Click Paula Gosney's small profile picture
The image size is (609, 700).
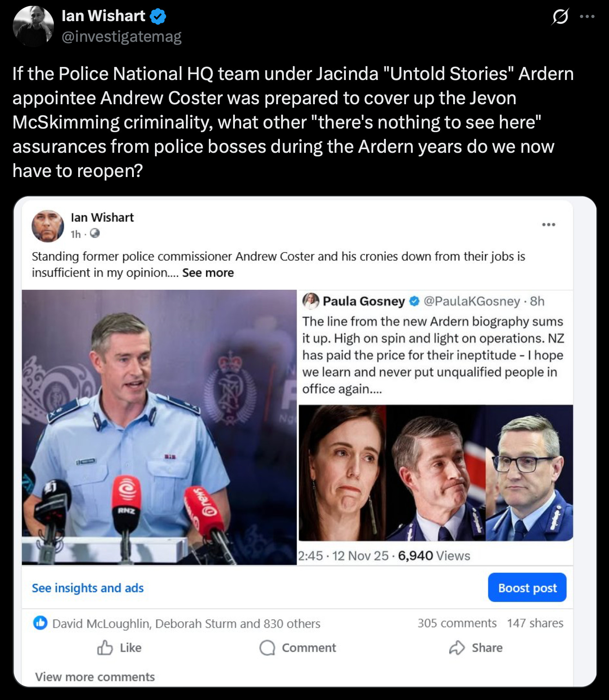[311, 301]
